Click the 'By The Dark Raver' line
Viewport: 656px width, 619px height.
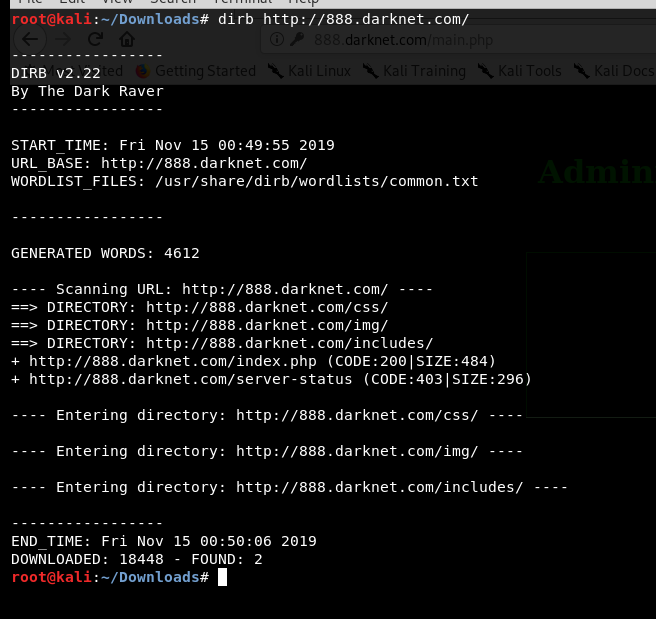tap(87, 91)
